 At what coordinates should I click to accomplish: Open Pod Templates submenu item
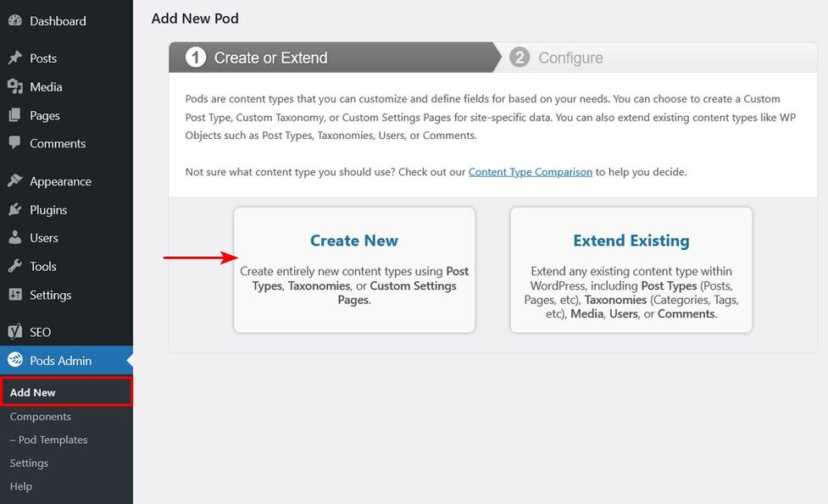click(x=48, y=440)
